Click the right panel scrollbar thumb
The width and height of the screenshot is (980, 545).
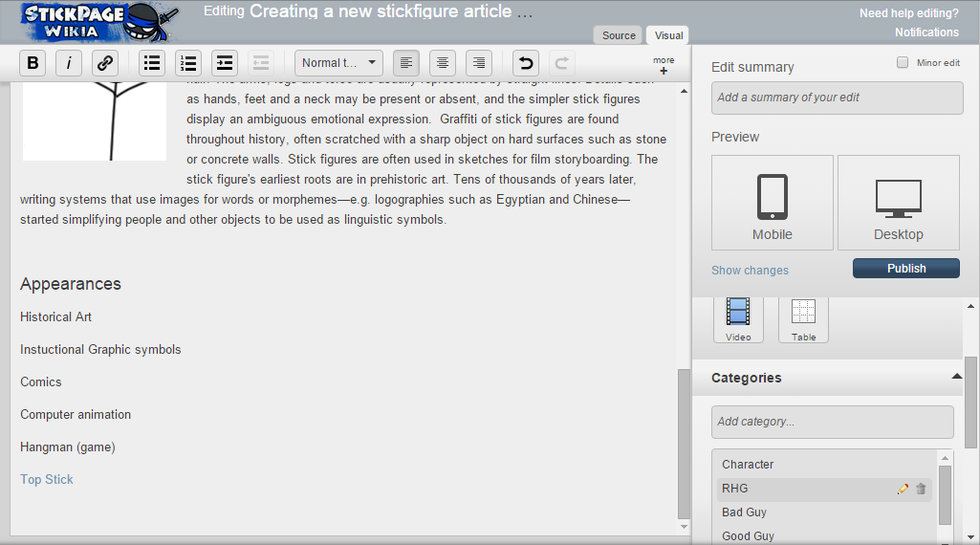(x=970, y=402)
